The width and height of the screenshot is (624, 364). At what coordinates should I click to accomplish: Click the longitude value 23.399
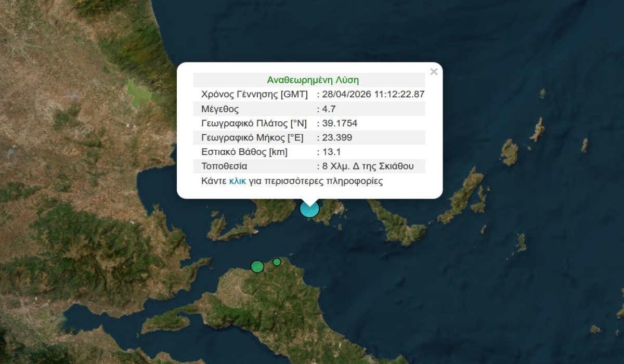[x=337, y=138]
